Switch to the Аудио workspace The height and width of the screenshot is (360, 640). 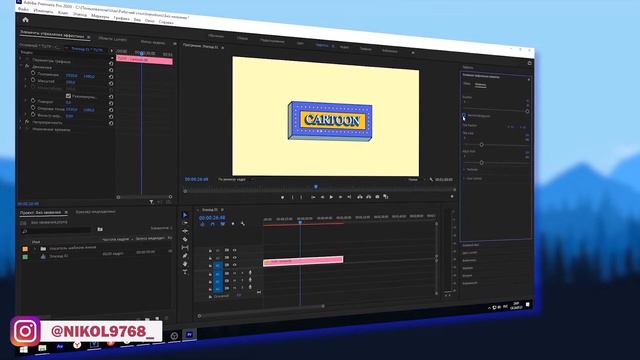[344, 47]
